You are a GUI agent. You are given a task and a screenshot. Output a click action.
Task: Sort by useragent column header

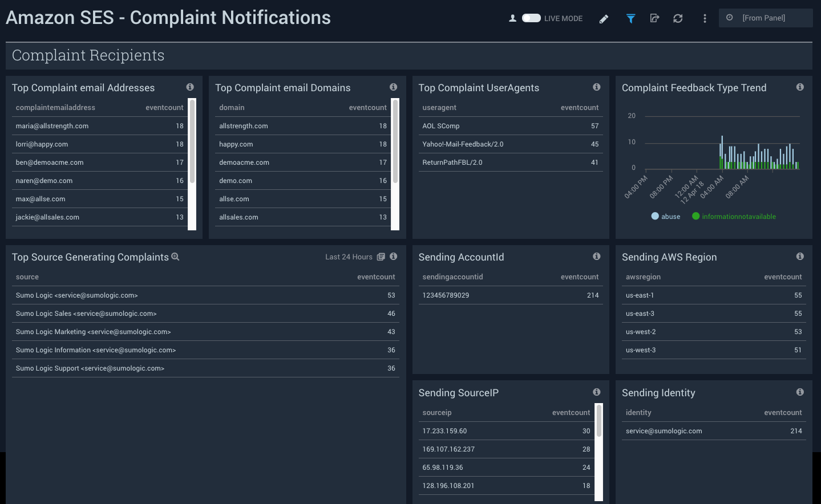tap(439, 108)
